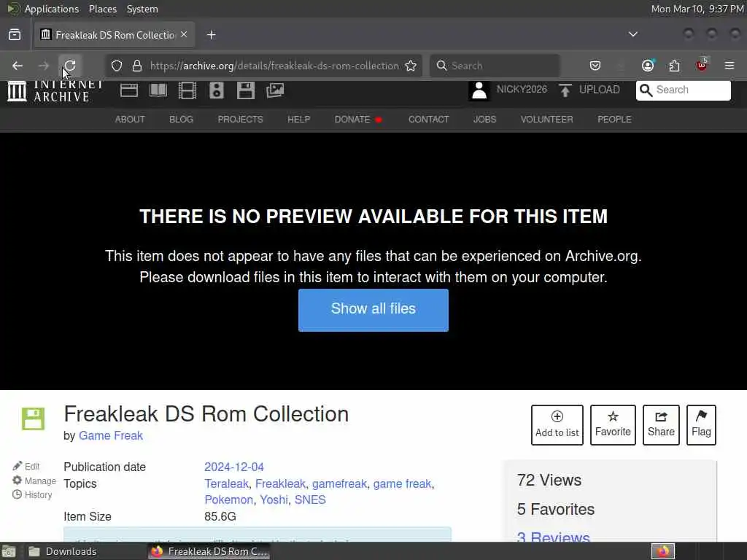Open the game freak topic link

click(x=402, y=484)
